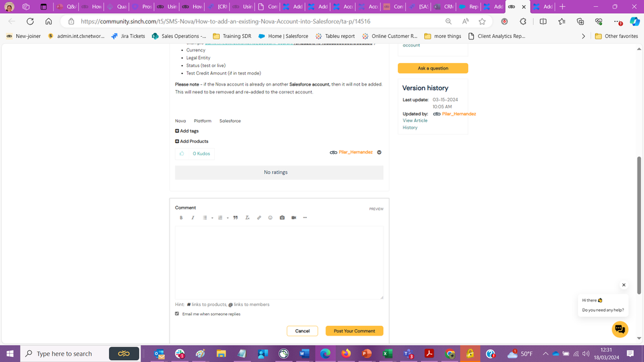This screenshot has height=362, width=644.
Task: Insert a photo using camera icon
Action: click(x=282, y=218)
